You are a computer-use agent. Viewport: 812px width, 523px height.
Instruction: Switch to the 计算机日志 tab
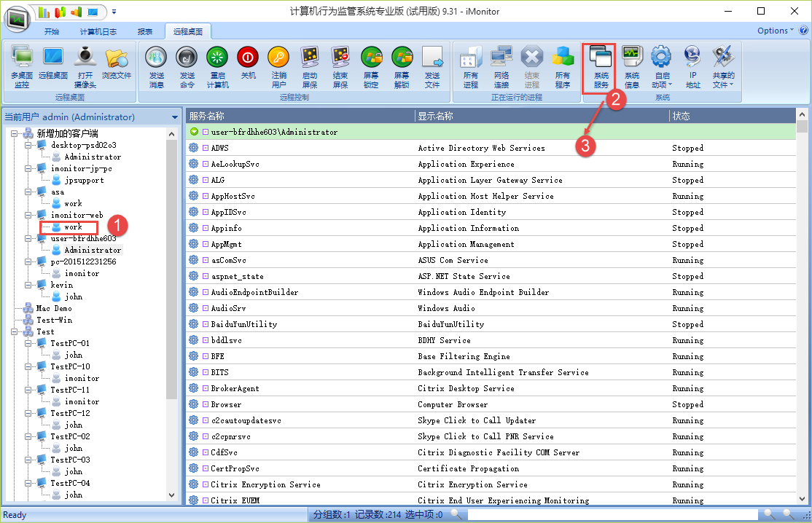coord(98,31)
